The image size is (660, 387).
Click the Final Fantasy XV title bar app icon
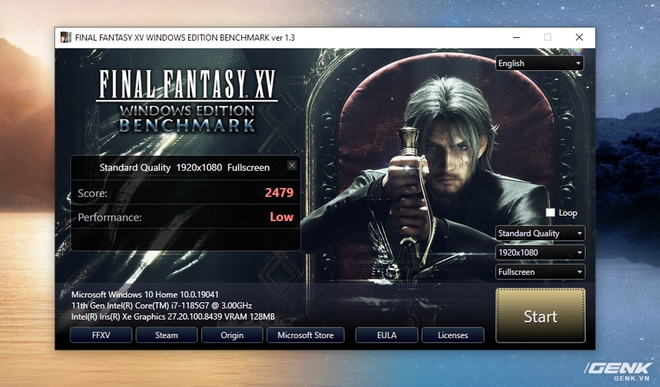pos(66,37)
